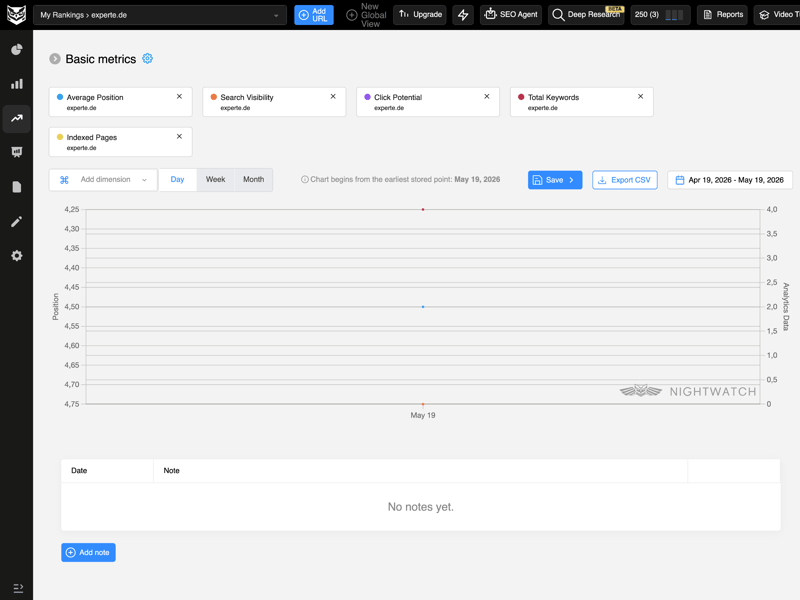
Task: Click the purple Click Potential color dot
Action: 367,97
